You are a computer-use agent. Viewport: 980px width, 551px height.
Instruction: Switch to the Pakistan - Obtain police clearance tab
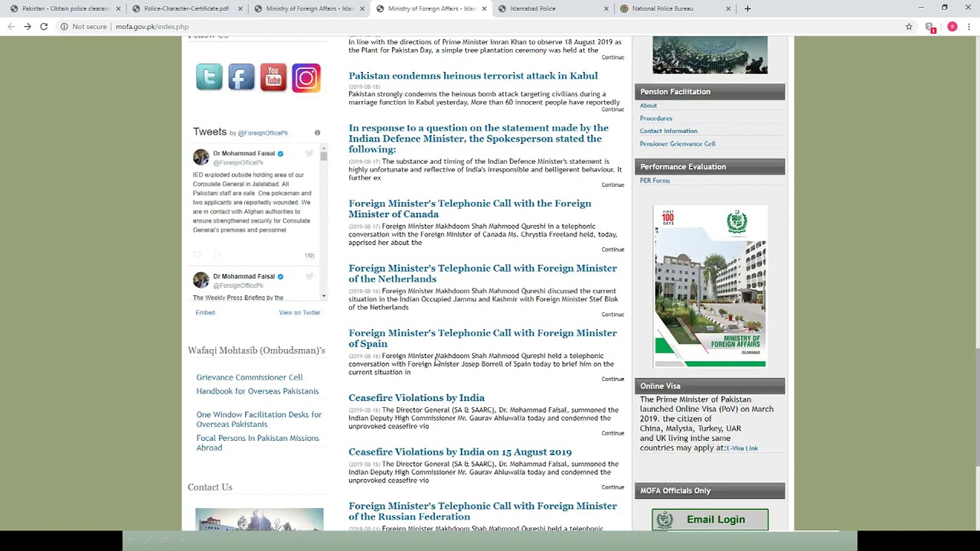click(64, 8)
